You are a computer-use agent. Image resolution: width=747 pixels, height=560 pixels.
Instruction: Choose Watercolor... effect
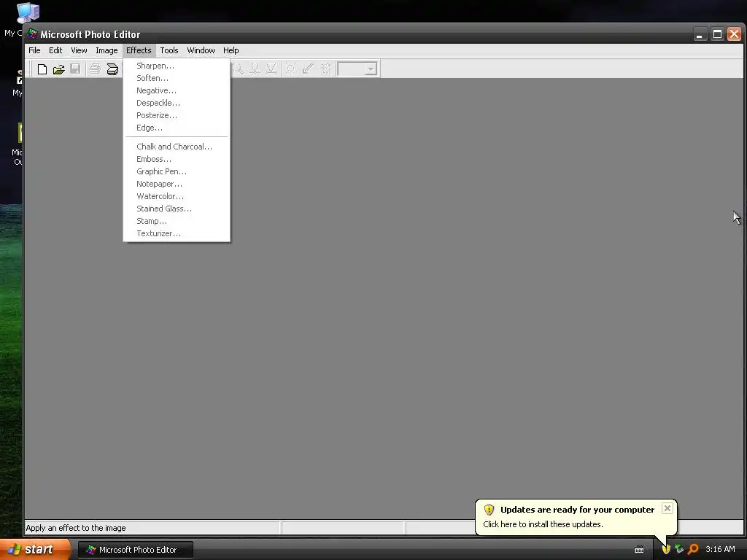tap(177, 196)
